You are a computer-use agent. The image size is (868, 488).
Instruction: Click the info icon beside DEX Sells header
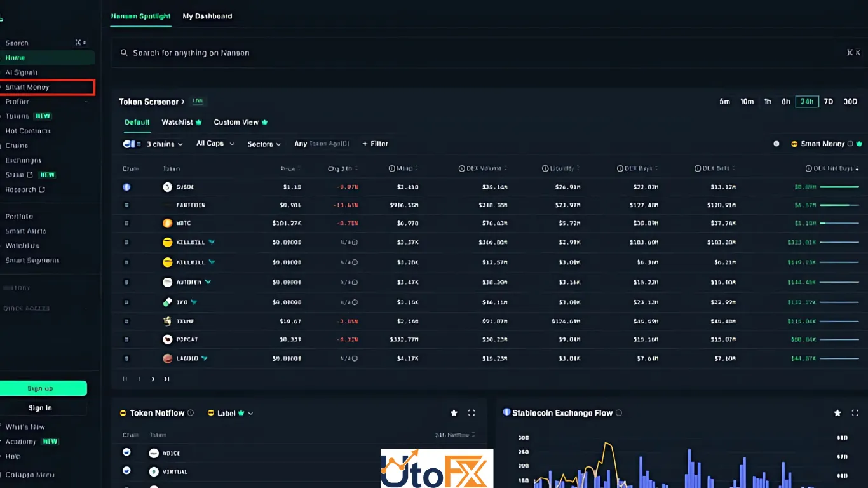(x=698, y=168)
